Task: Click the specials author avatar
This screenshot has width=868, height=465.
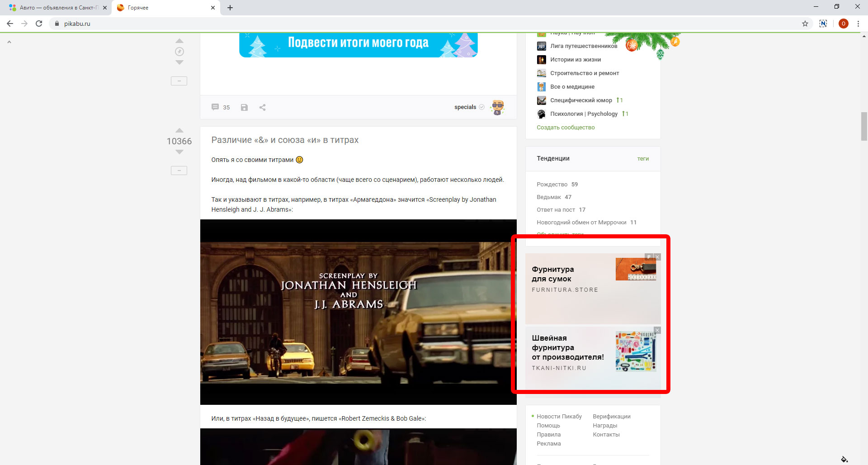Action: 498,107
